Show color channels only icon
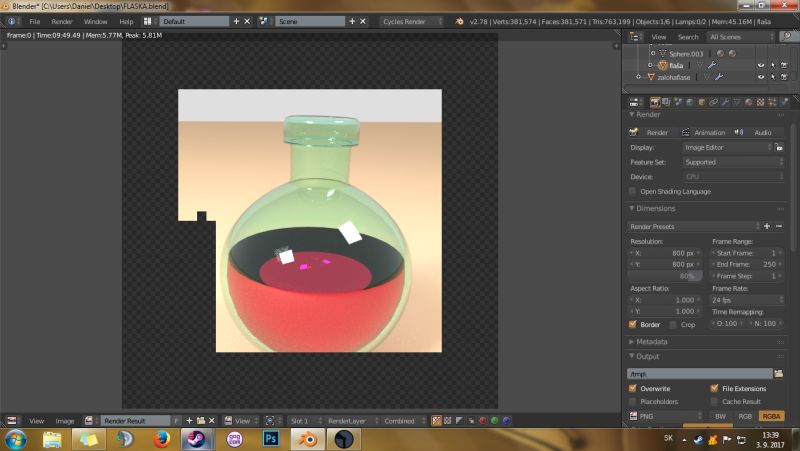Viewport: 800px width, 451px height. pos(447,421)
